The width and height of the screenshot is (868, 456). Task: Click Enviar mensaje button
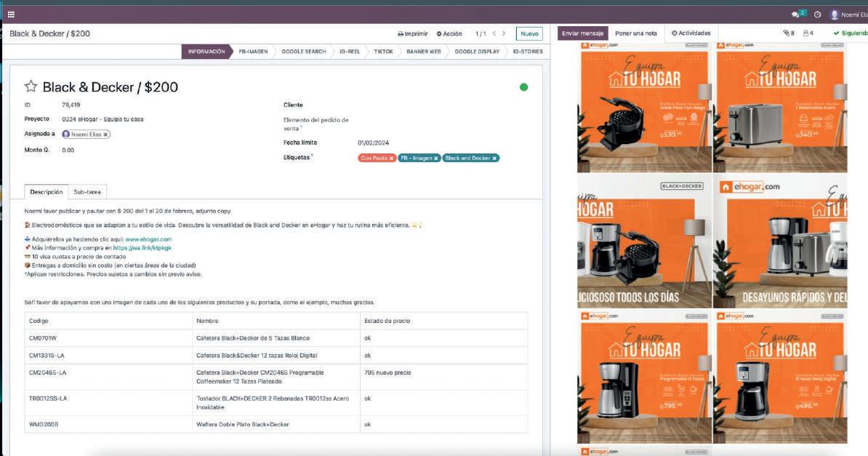(582, 33)
